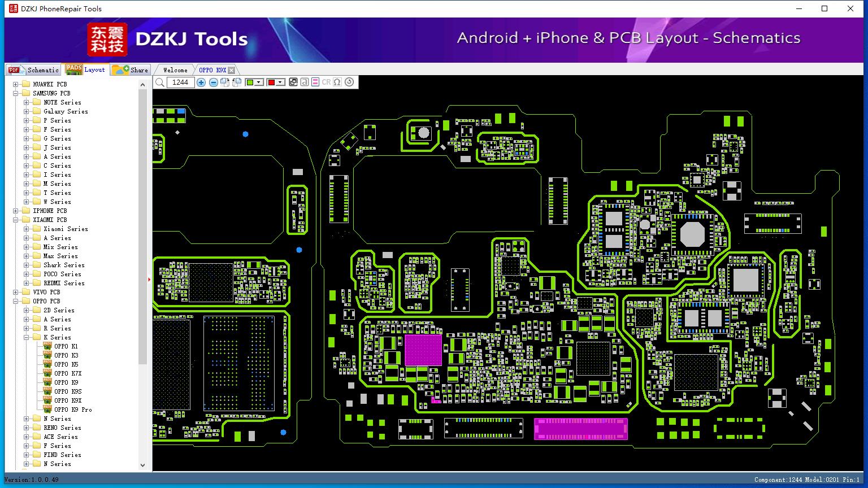Select 'Galaxy Series' in the tree
Screen dimensions: 868x488
tap(66, 111)
